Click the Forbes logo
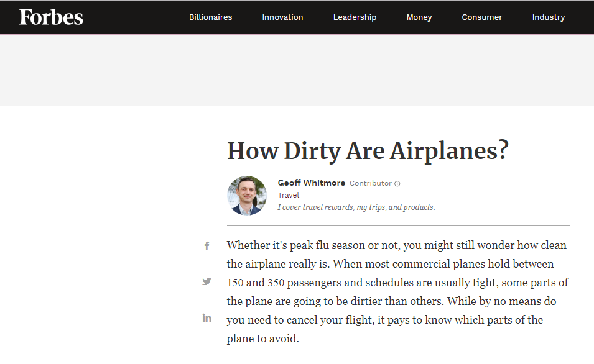The width and height of the screenshot is (594, 364). pos(51,17)
